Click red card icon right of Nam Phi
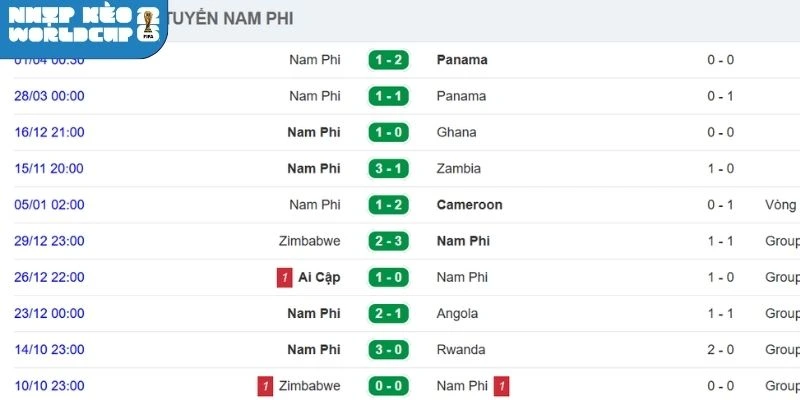Viewport: 800px width, 400px height. 501,386
